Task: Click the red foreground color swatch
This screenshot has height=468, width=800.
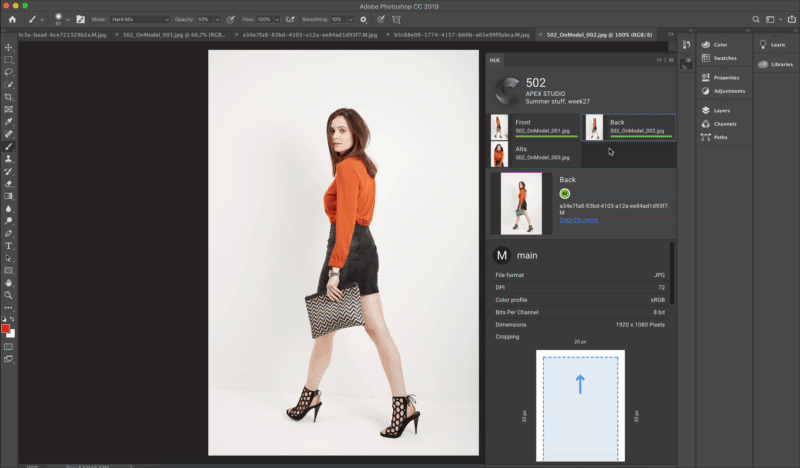Action: (x=7, y=329)
